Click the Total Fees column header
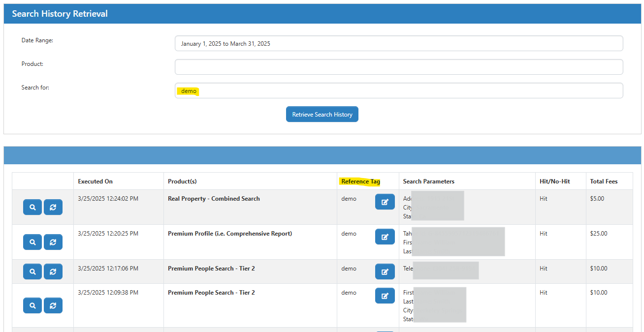The image size is (644, 332). pyautogui.click(x=604, y=181)
